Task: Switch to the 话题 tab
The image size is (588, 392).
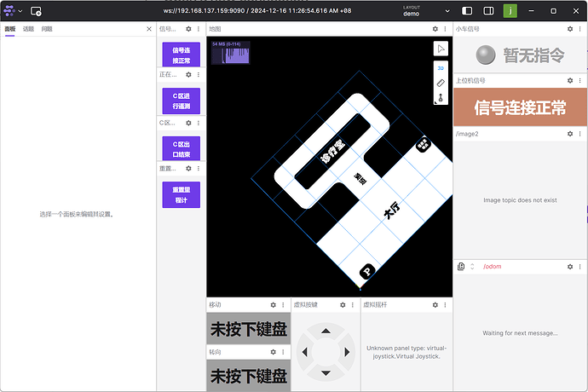Action: [x=28, y=29]
